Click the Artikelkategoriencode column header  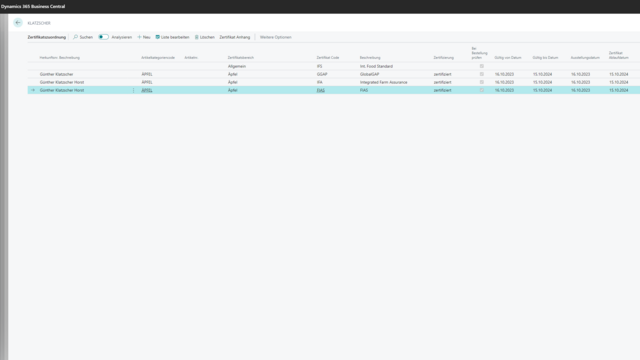(x=158, y=58)
